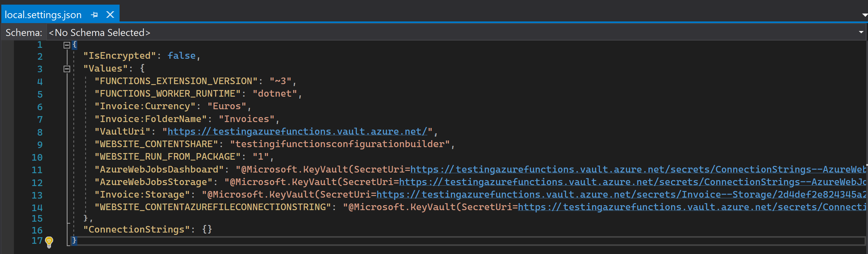Click the "AzureWebJobsDashboard" key
This screenshot has width=868, height=254.
coord(159,169)
